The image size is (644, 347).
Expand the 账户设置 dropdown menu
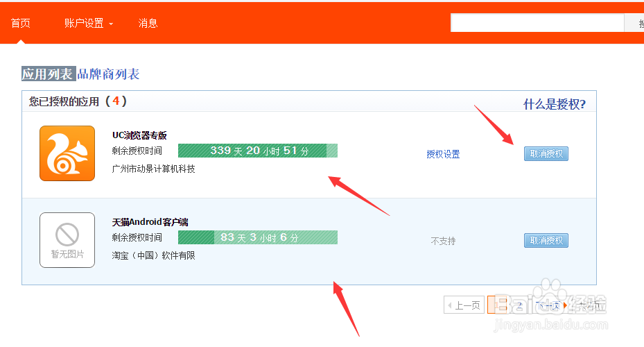coord(88,24)
